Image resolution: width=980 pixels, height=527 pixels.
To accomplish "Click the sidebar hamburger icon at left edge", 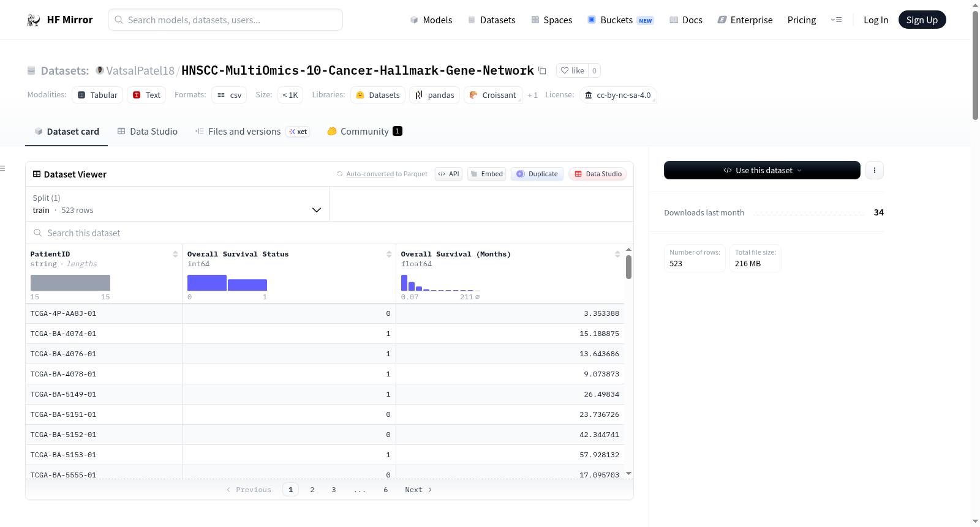I will [x=2, y=168].
